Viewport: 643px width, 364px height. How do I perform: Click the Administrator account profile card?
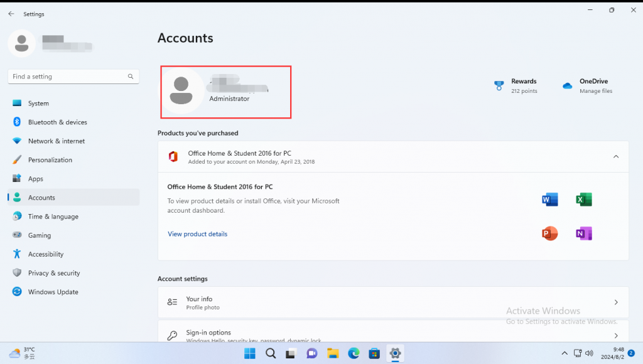tap(225, 92)
